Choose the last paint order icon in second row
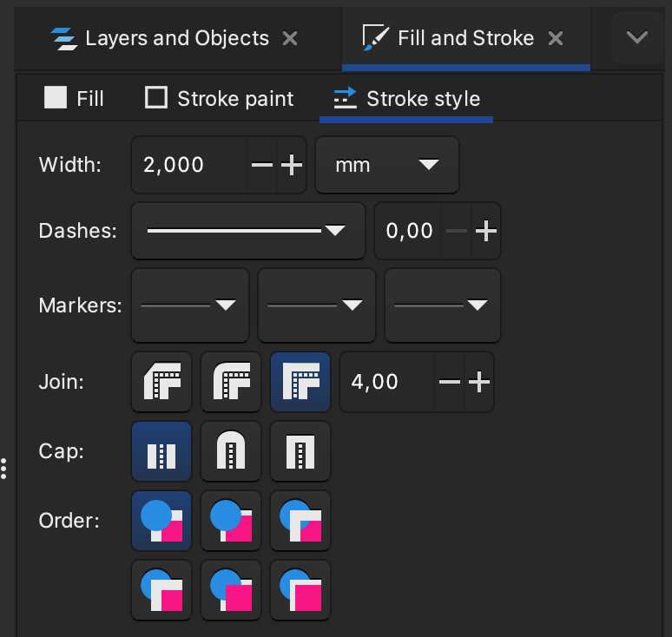This screenshot has width=672, height=637. pos(300,590)
